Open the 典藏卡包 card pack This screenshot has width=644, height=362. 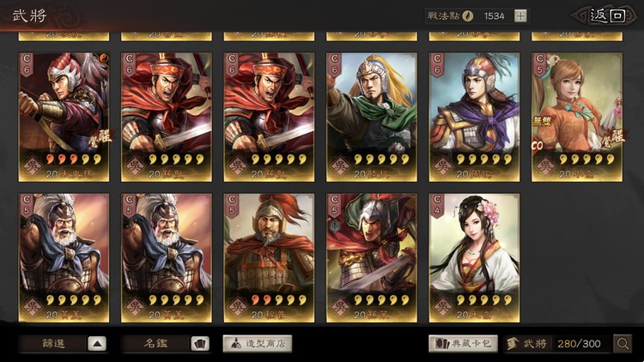pyautogui.click(x=464, y=343)
